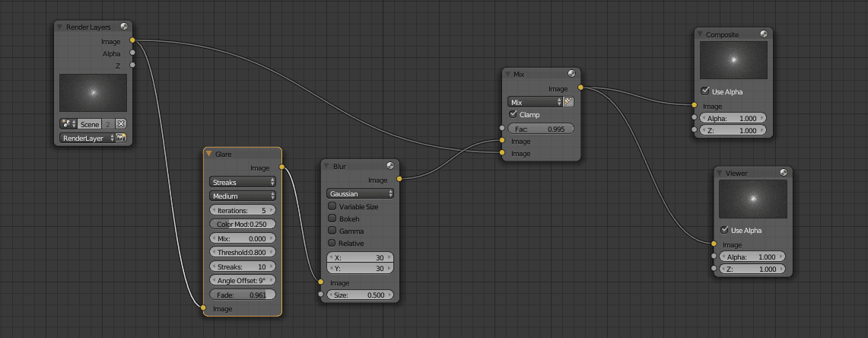Enable the Variable Size checkbox
The height and width of the screenshot is (338, 868).
tap(332, 206)
